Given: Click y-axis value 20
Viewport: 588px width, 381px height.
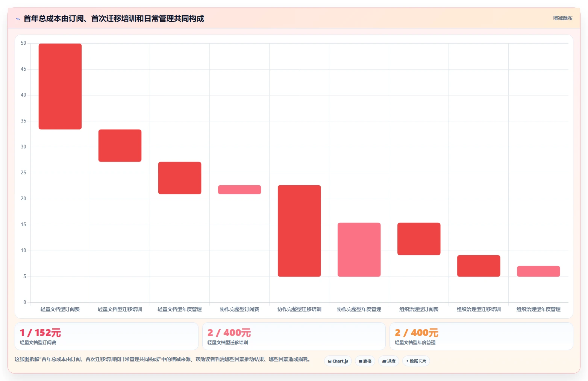Looking at the screenshot, I should 23,199.
